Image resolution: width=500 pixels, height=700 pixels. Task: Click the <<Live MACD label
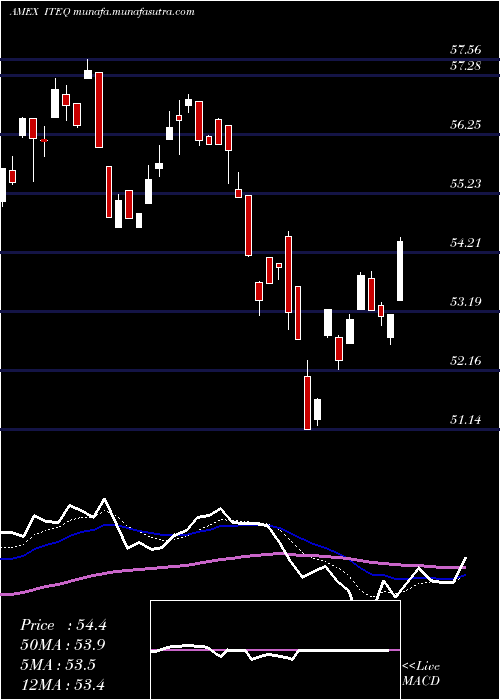click(x=421, y=674)
